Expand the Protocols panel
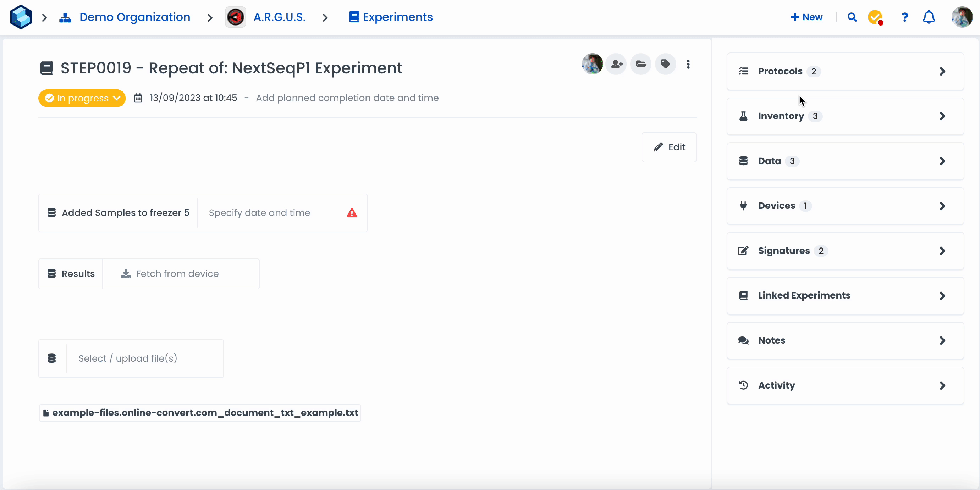 pyautogui.click(x=845, y=72)
